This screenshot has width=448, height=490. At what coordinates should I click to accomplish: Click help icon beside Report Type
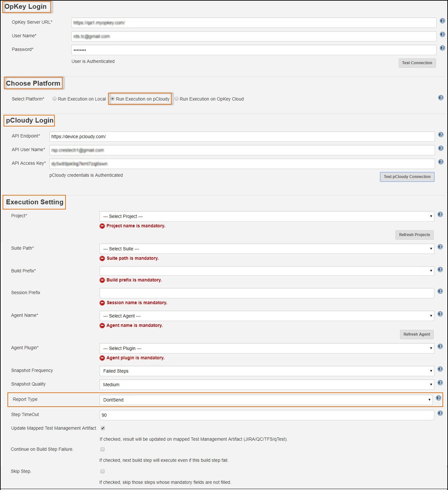[438, 398]
